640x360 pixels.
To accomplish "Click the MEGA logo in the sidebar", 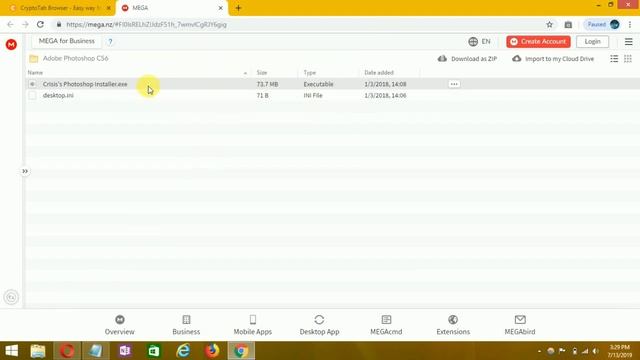I will pos(11,44).
